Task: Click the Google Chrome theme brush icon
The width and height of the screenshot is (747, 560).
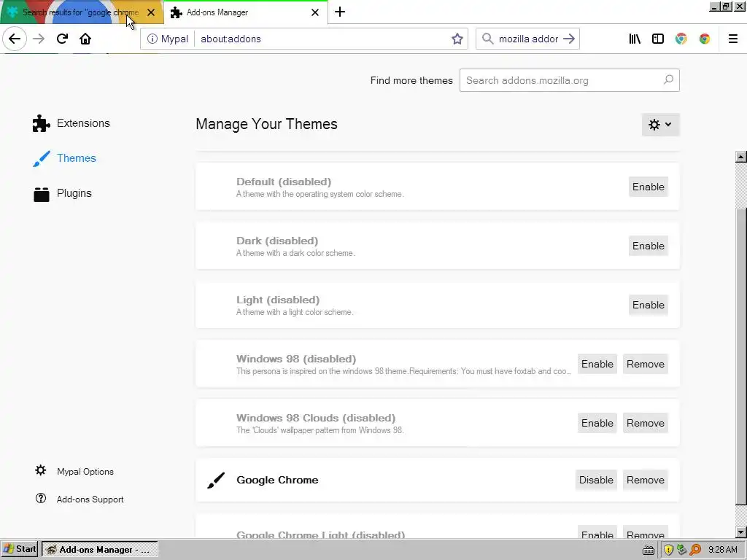Action: [x=216, y=480]
